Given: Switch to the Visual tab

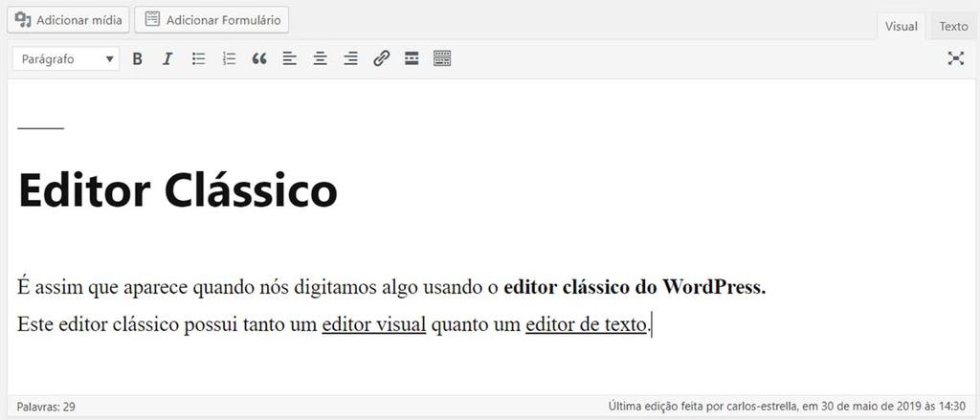Looking at the screenshot, I should point(902,26).
